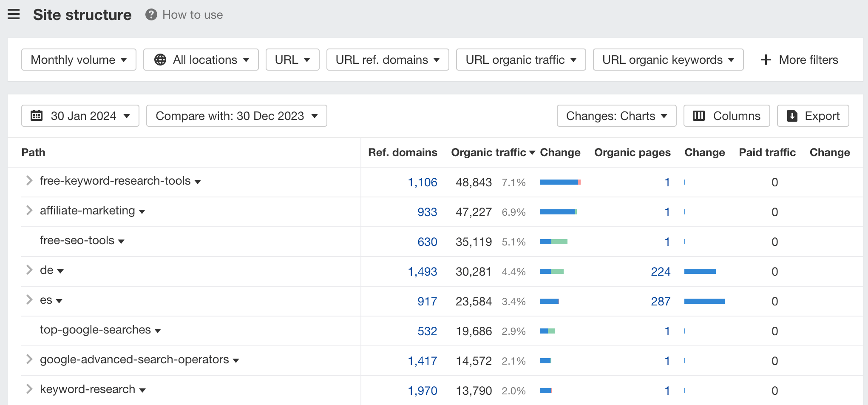Click the Columns layout icon

pos(699,116)
